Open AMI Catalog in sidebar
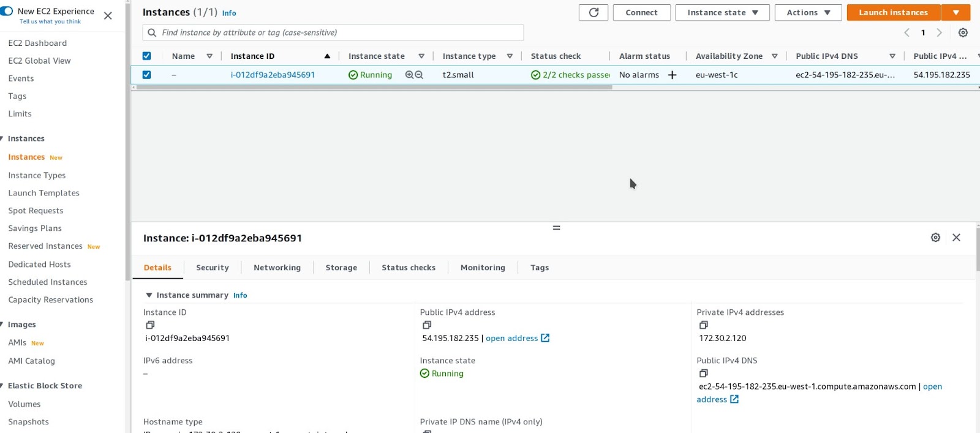This screenshot has width=980, height=433. pos(31,361)
